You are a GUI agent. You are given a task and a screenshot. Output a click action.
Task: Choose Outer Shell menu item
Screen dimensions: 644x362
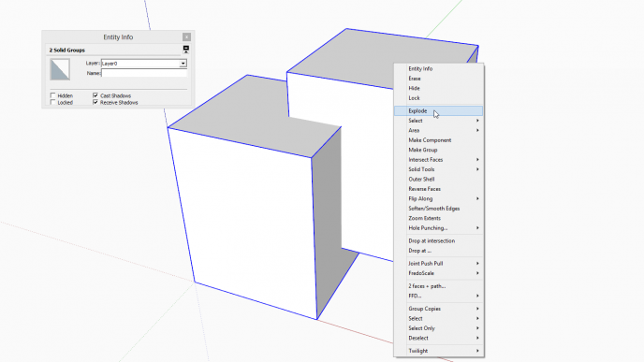tap(439, 180)
